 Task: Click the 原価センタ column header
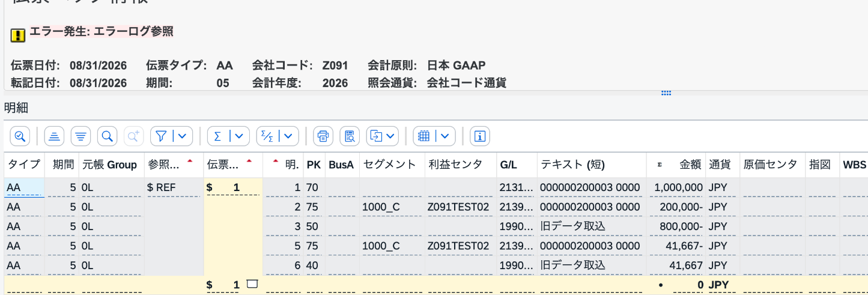(772, 165)
